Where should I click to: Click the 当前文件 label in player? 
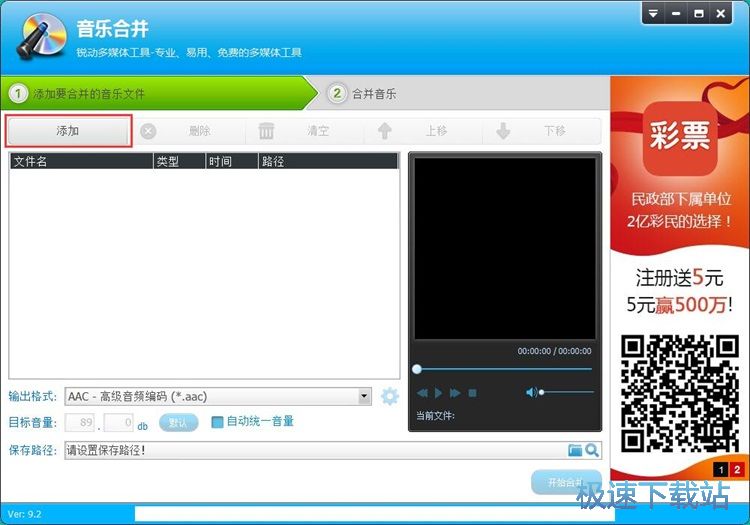pyautogui.click(x=435, y=416)
